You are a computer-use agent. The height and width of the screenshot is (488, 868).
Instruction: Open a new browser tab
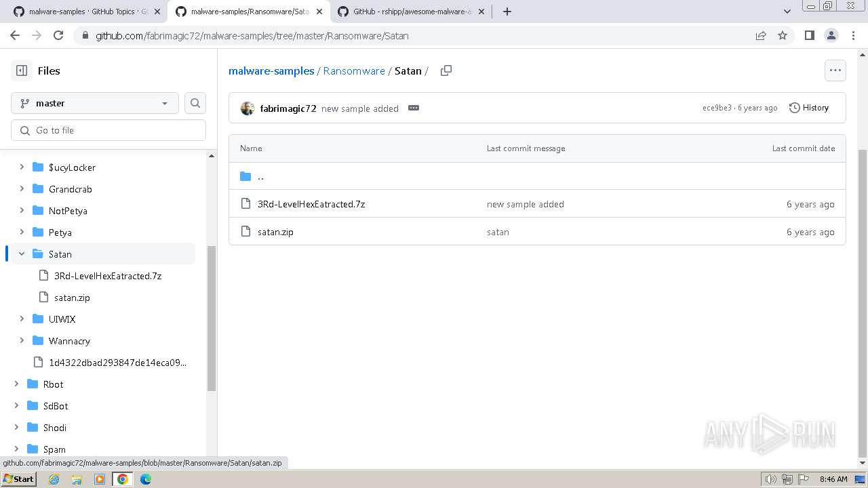pyautogui.click(x=507, y=12)
